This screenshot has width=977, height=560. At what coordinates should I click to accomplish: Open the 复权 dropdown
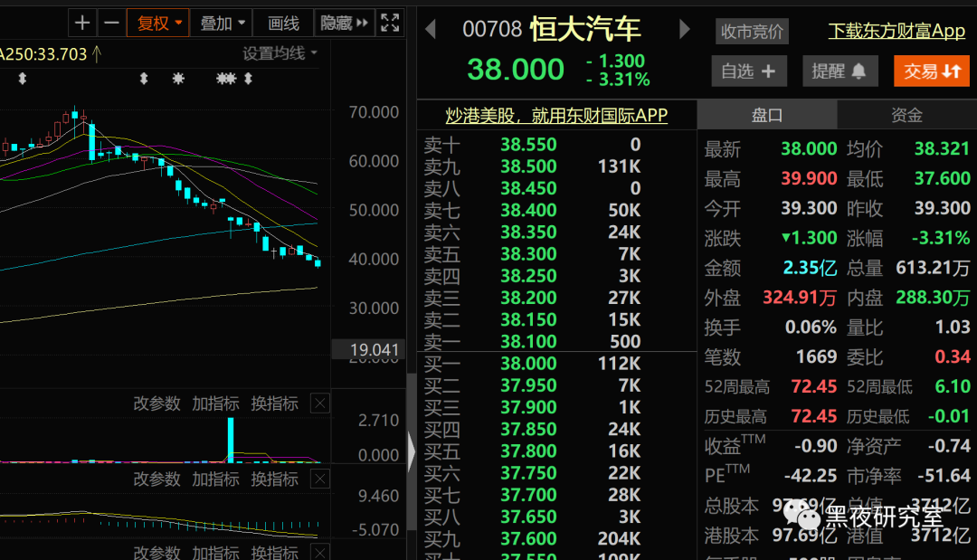pyautogui.click(x=158, y=23)
